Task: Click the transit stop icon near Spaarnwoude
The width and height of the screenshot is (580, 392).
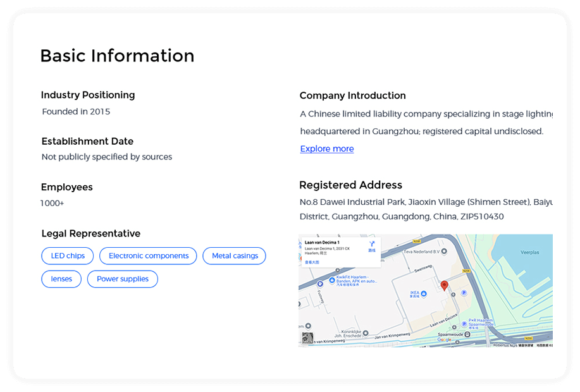Action: pos(467,334)
